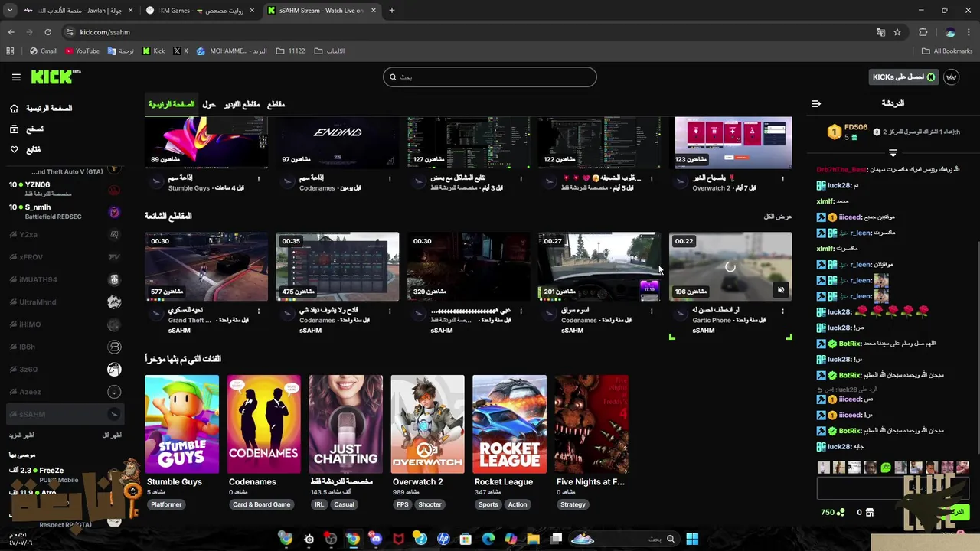Viewport: 980px width, 551px height.
Task: Open three-dot menu for Gartic Phone clip
Action: point(782,311)
